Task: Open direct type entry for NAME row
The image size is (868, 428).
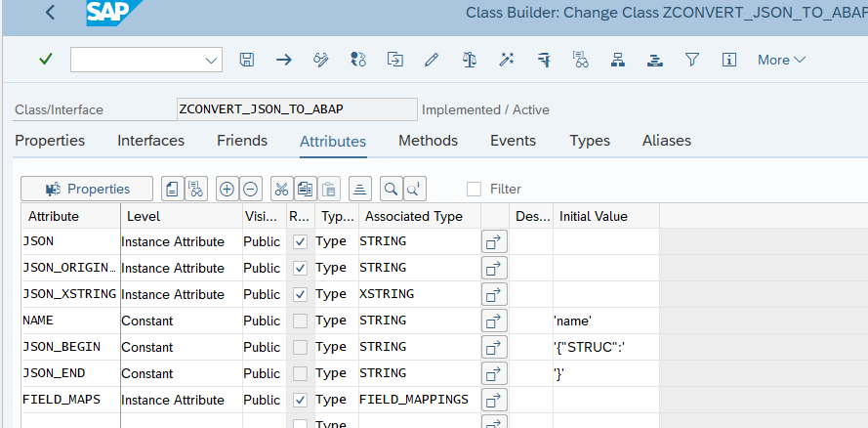Action: click(494, 321)
